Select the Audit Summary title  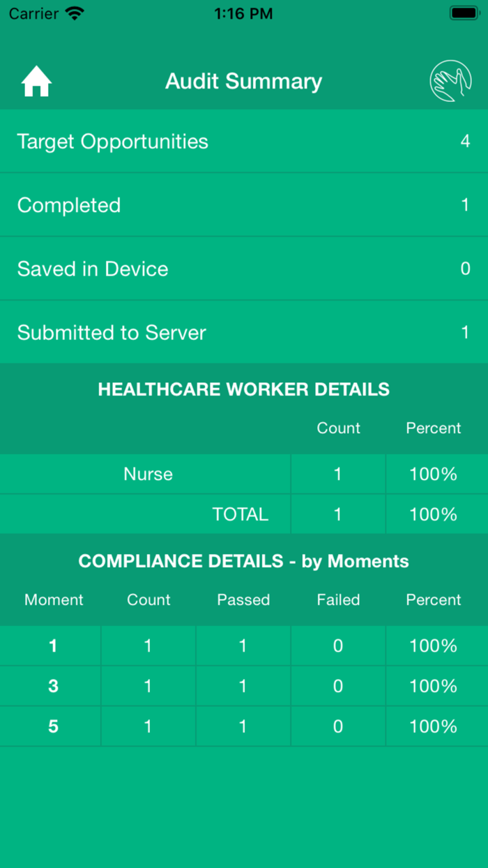[243, 81]
